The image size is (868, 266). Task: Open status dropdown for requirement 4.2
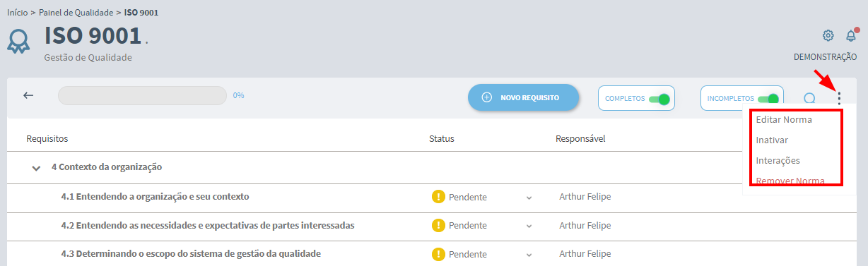(x=529, y=226)
